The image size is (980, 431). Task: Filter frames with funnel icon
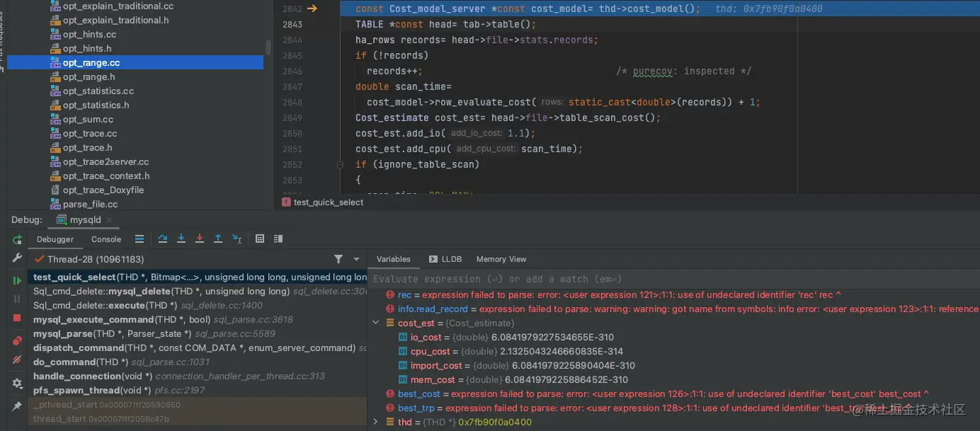[x=338, y=260]
